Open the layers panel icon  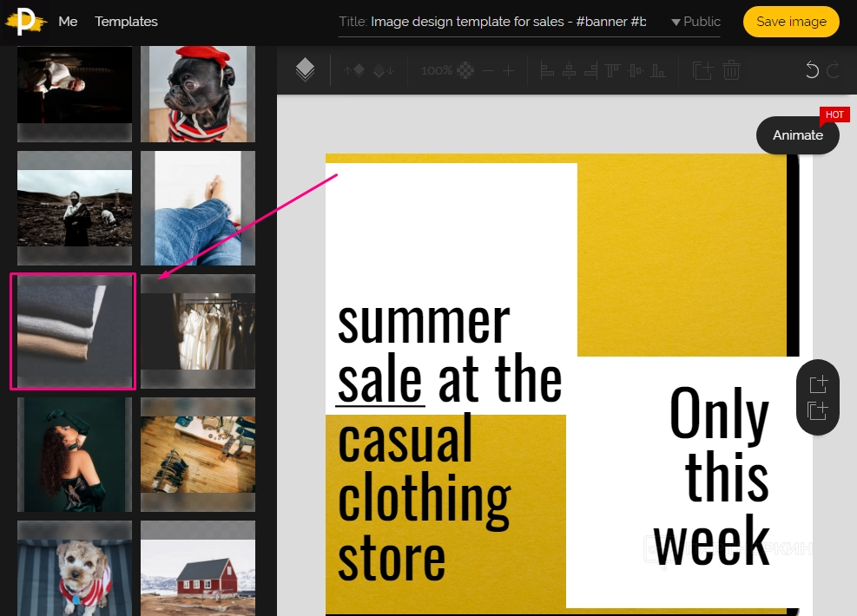[x=305, y=70]
